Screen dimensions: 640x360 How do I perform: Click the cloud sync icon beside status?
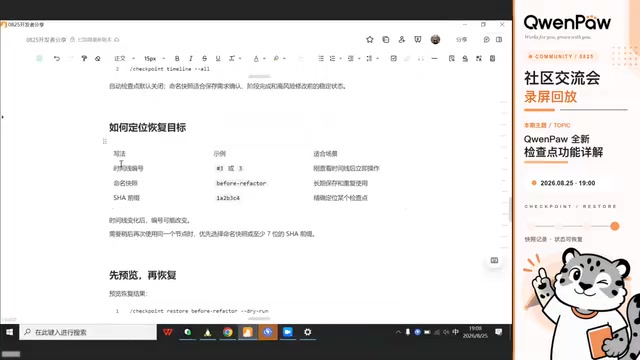(x=117, y=40)
